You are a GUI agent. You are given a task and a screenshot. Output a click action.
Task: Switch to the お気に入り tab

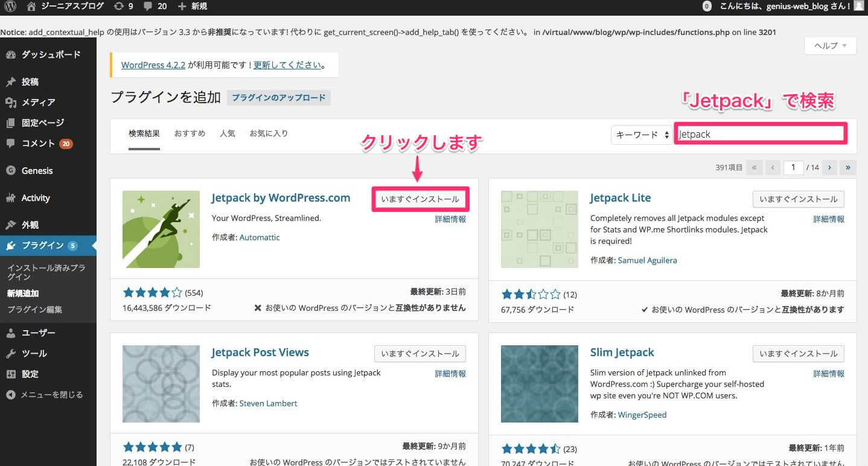[x=269, y=133]
